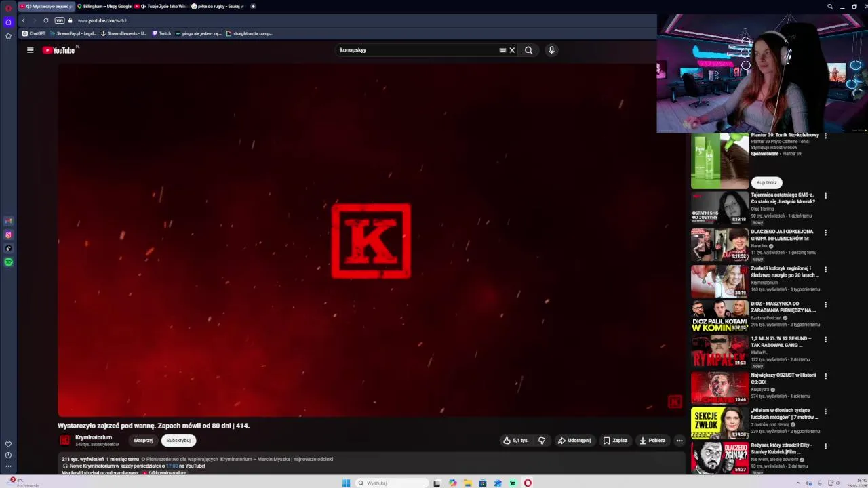The height and width of the screenshot is (488, 868).
Task: Open options for 'Największy OSZUST w Historii'
Action: (825, 376)
